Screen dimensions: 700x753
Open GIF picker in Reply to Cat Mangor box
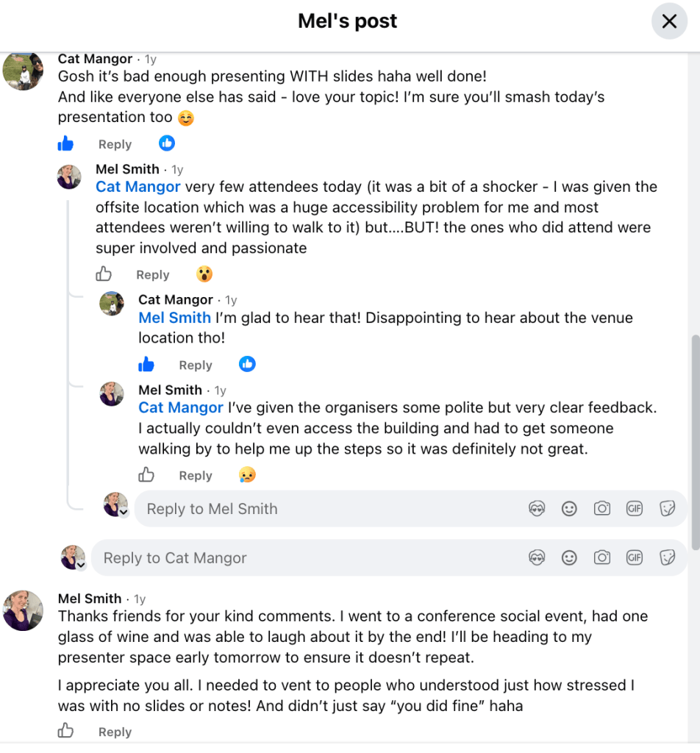(x=635, y=557)
